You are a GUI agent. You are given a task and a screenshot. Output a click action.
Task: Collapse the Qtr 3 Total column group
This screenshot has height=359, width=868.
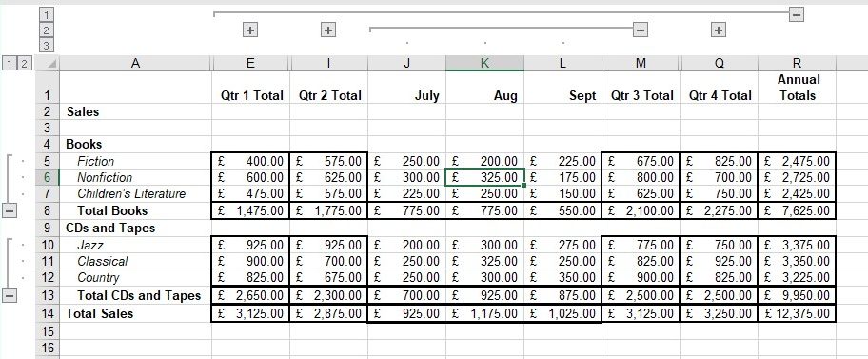click(641, 30)
